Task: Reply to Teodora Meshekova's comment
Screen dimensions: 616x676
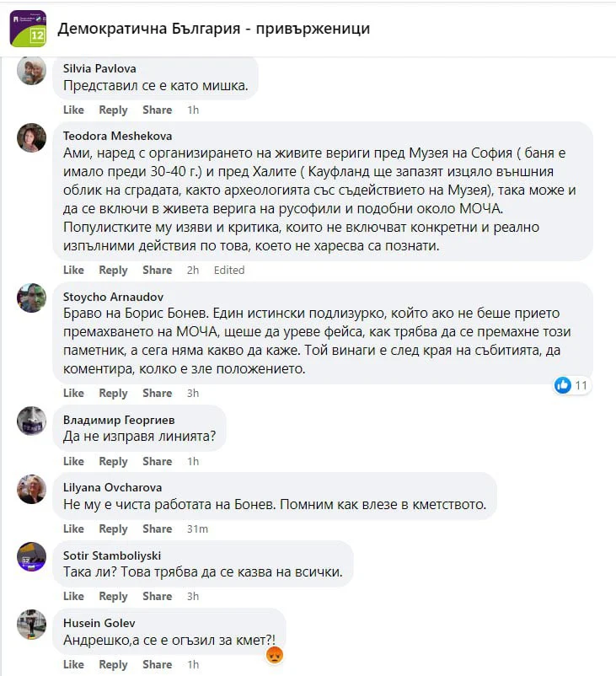Action: pos(113,271)
